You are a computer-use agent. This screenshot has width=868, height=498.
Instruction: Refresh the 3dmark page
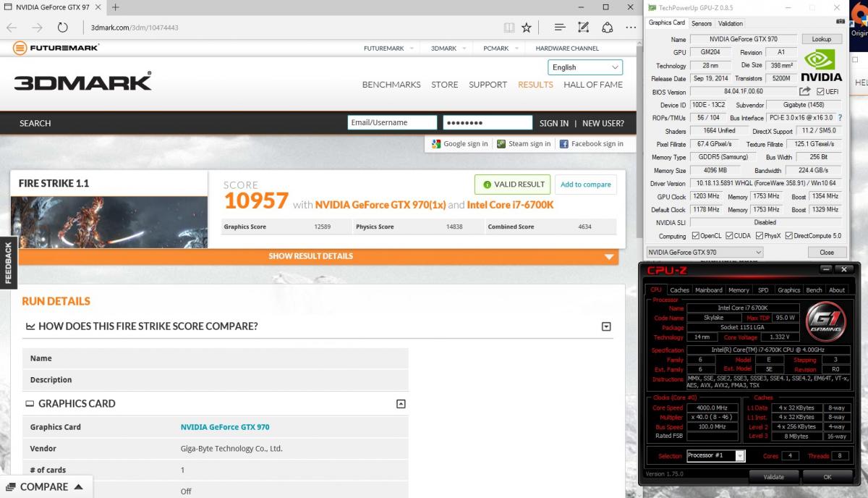tap(63, 28)
